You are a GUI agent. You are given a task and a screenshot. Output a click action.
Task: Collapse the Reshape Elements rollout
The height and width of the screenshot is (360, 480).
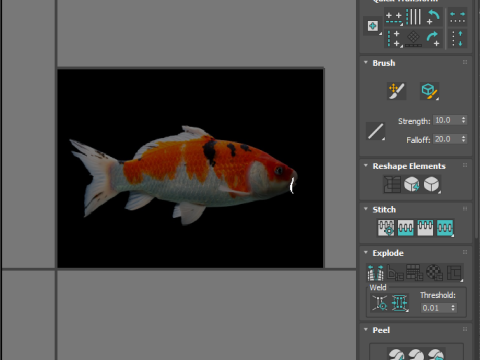click(x=366, y=166)
